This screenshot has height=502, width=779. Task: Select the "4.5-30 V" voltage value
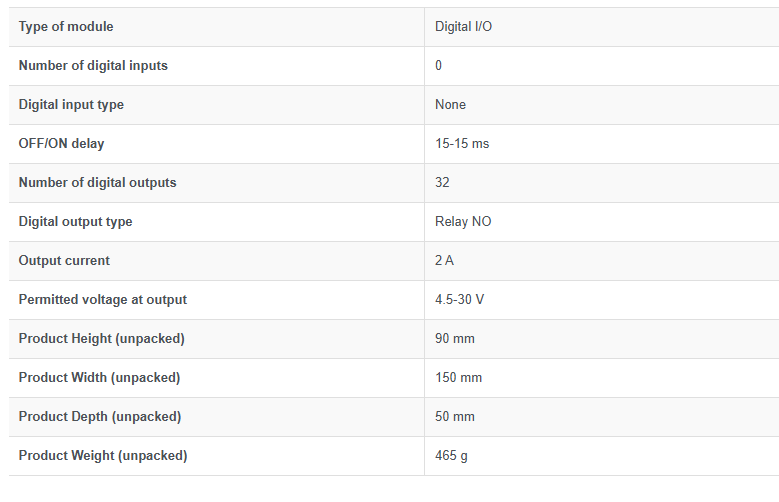click(x=460, y=300)
